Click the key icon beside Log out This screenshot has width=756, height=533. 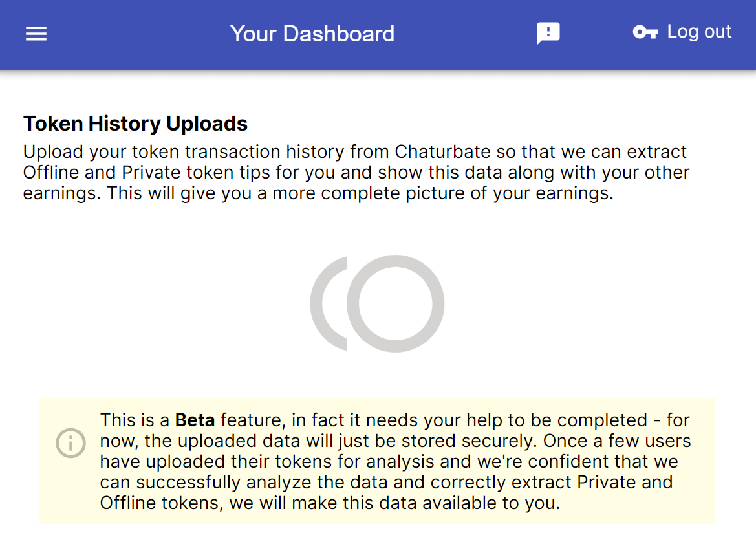tap(645, 32)
